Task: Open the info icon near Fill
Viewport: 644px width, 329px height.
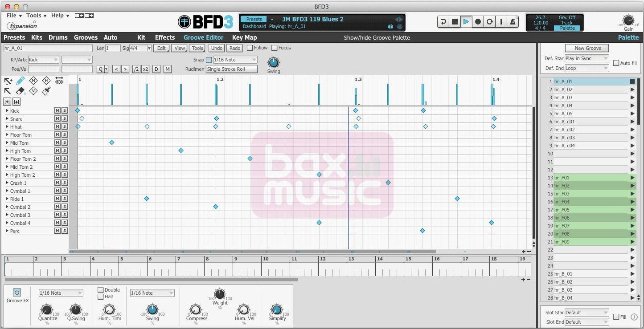Action: tap(634, 317)
